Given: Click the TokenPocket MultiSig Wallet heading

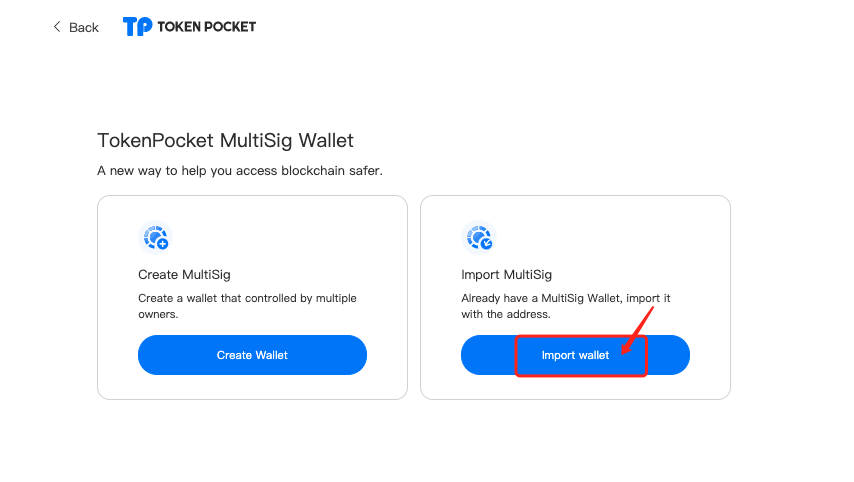Looking at the screenshot, I should [x=225, y=141].
